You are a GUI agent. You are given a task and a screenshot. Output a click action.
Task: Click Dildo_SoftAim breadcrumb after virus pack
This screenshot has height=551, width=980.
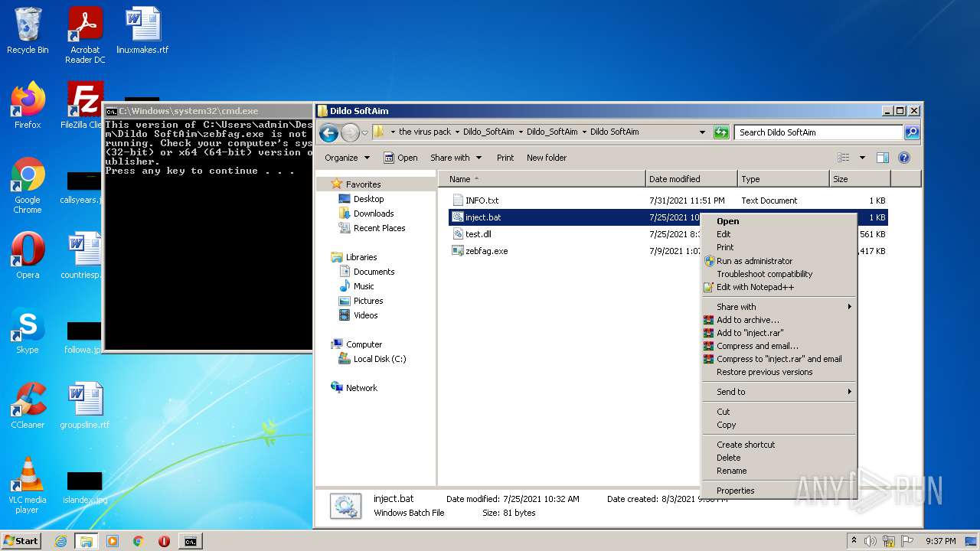[x=488, y=132]
